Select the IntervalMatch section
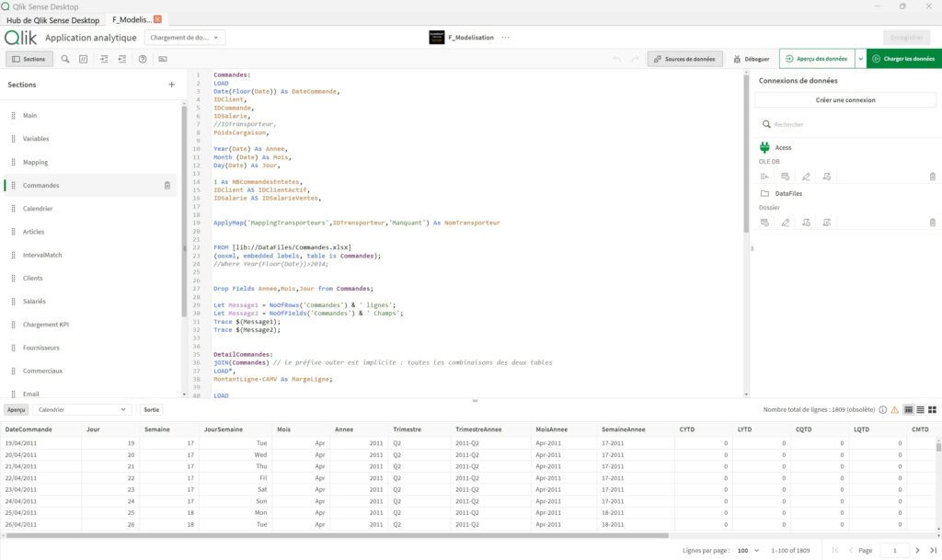 [x=90, y=255]
